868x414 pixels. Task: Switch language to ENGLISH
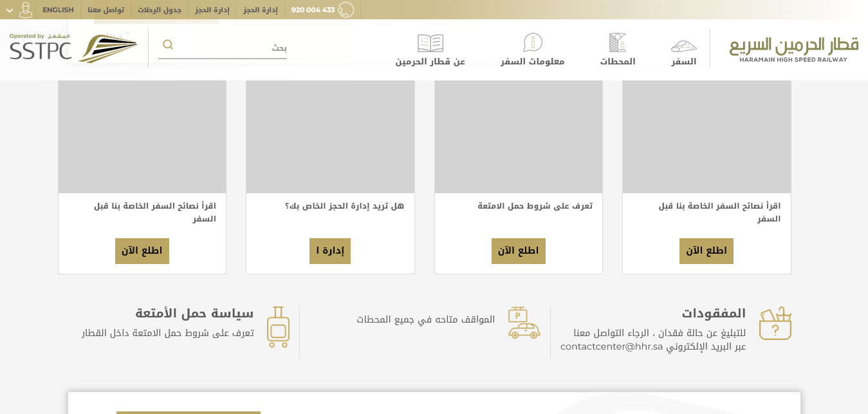coord(58,10)
